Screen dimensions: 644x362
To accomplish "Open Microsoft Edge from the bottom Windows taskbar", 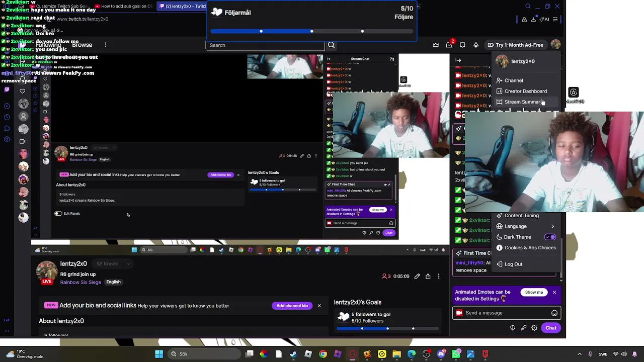I will 412,354.
